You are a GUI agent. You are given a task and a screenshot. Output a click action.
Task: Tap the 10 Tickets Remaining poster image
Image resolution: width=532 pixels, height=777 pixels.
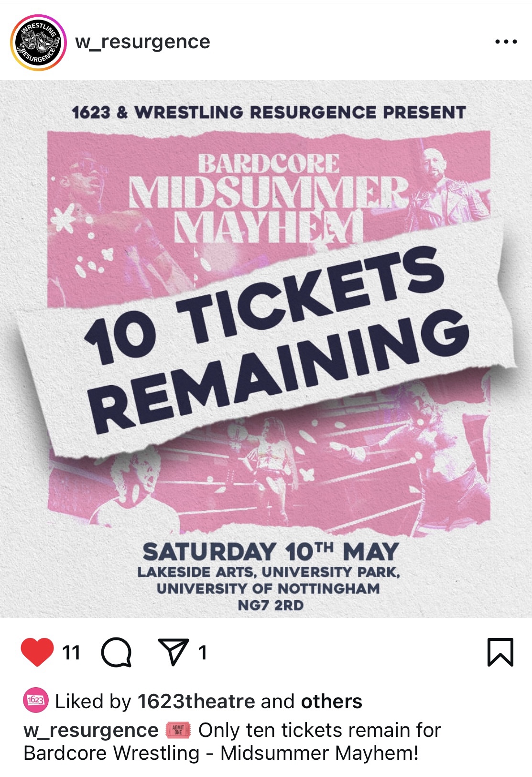click(x=266, y=349)
